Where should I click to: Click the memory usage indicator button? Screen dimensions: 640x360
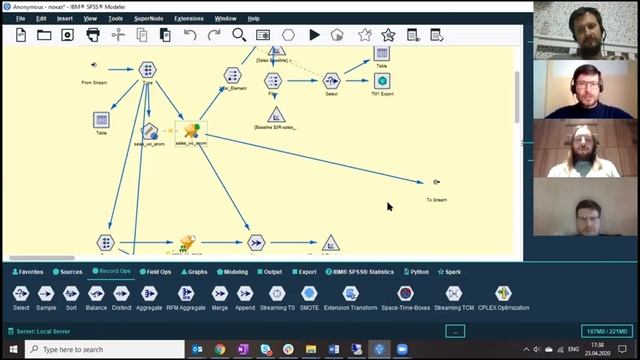[607, 331]
